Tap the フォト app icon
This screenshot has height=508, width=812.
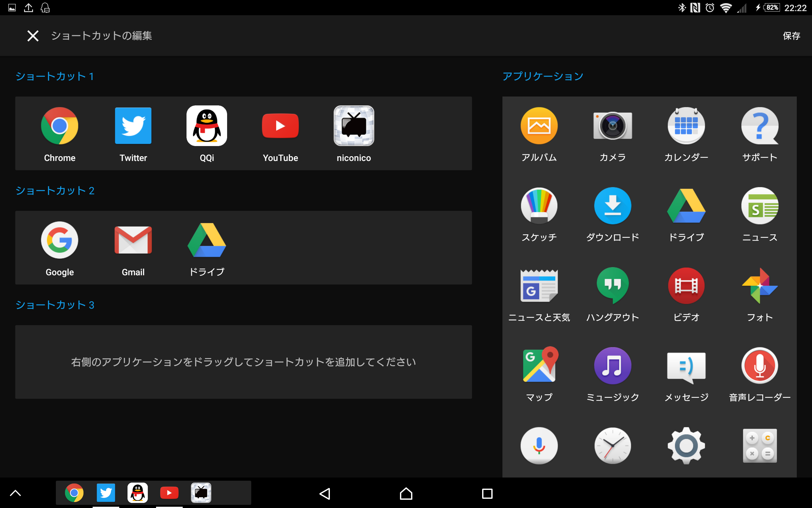(x=760, y=286)
